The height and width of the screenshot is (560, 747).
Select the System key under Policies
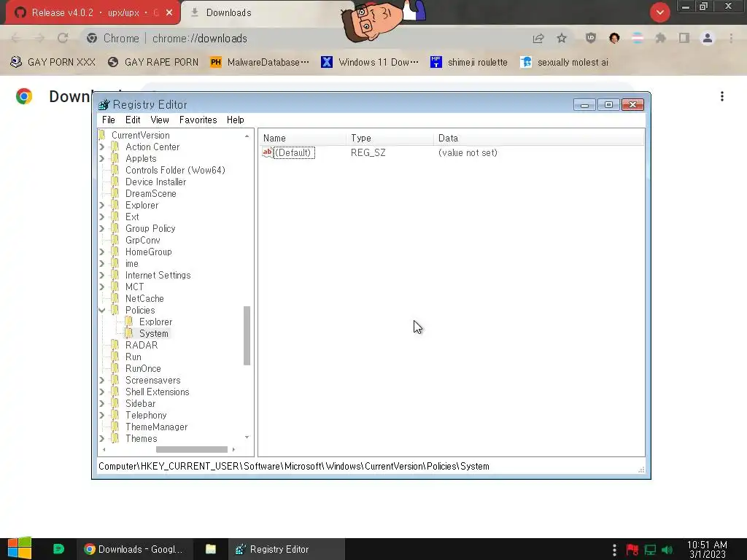(x=153, y=334)
